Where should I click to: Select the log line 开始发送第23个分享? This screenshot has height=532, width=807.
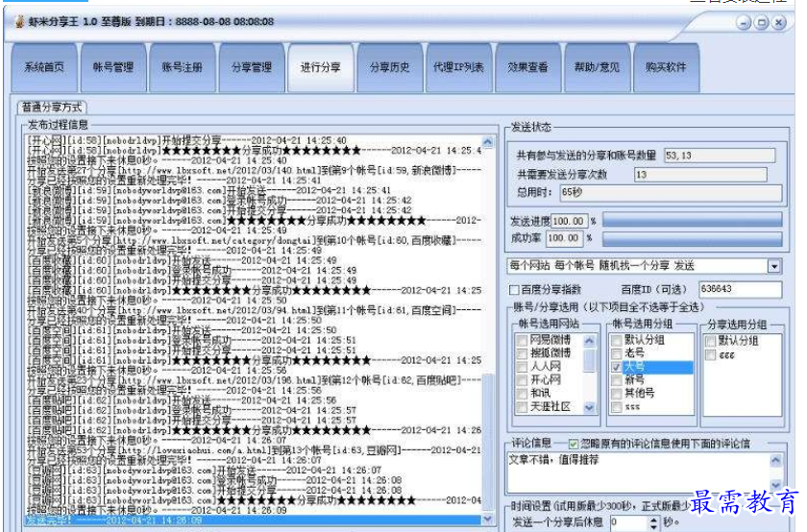pos(254,380)
